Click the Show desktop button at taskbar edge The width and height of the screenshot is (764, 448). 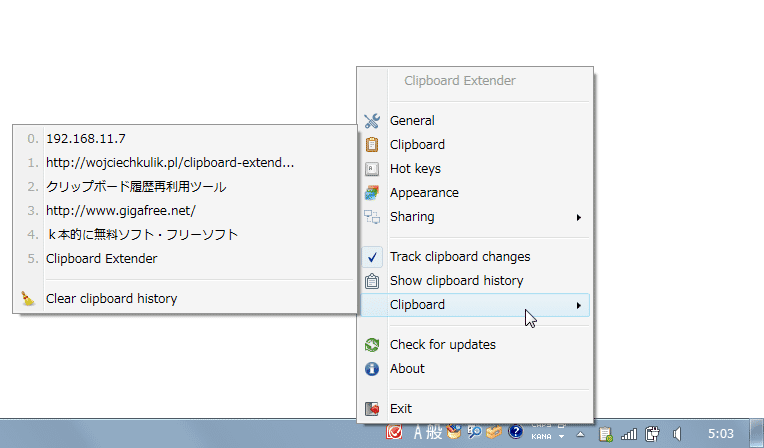pos(758,433)
